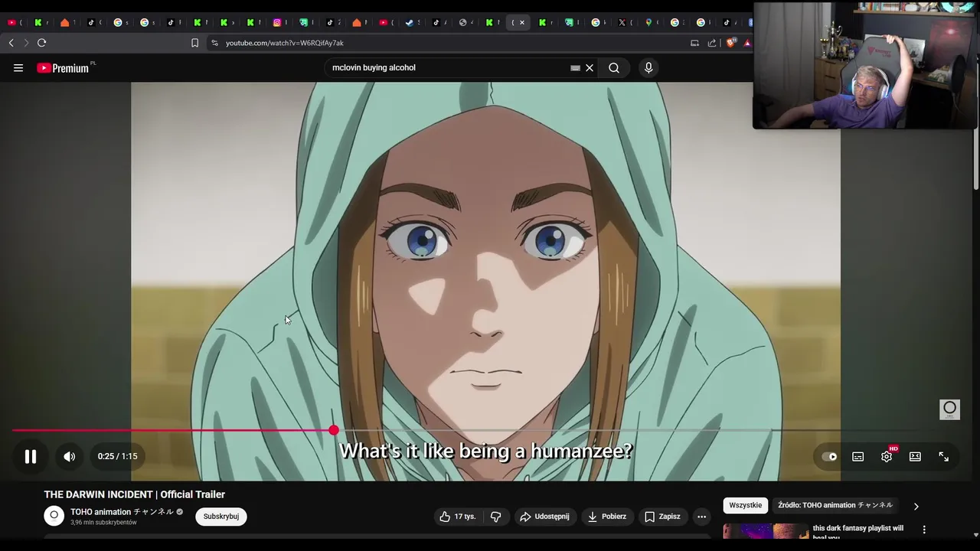The image size is (980, 551).
Task: Open Brave Shields lion icon
Action: click(x=730, y=43)
